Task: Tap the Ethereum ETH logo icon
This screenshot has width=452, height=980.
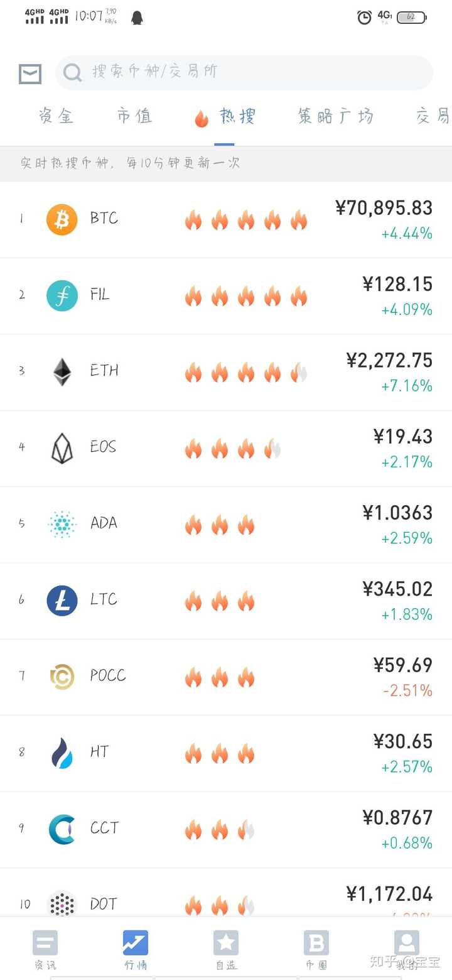Action: click(62, 372)
